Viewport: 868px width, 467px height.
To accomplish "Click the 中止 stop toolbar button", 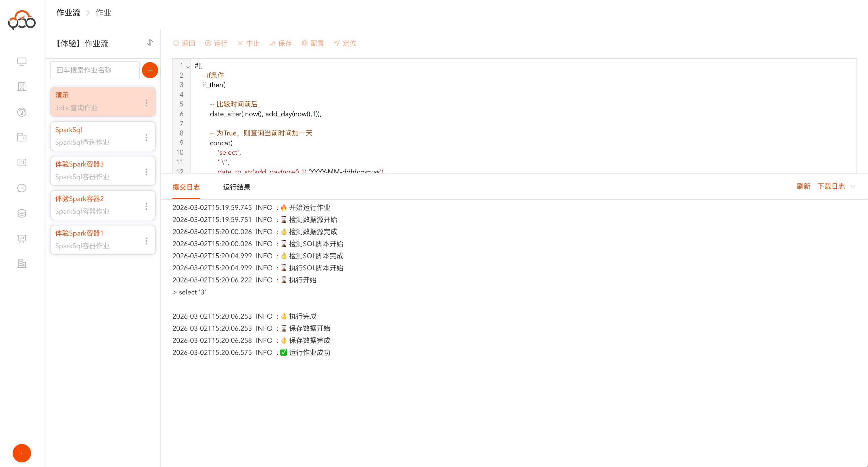I will (249, 43).
